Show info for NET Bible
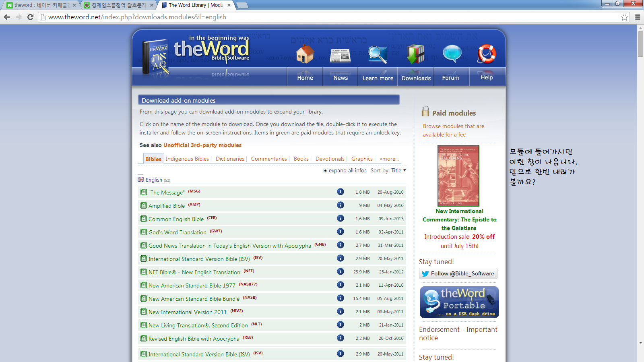Viewport: 644px width, 362px height. coord(341,271)
